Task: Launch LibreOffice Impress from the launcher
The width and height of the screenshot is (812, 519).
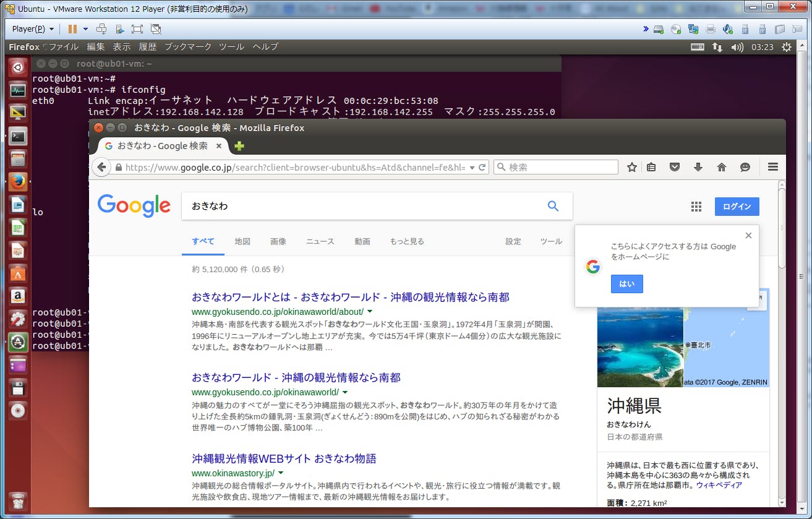Action: pyautogui.click(x=18, y=251)
